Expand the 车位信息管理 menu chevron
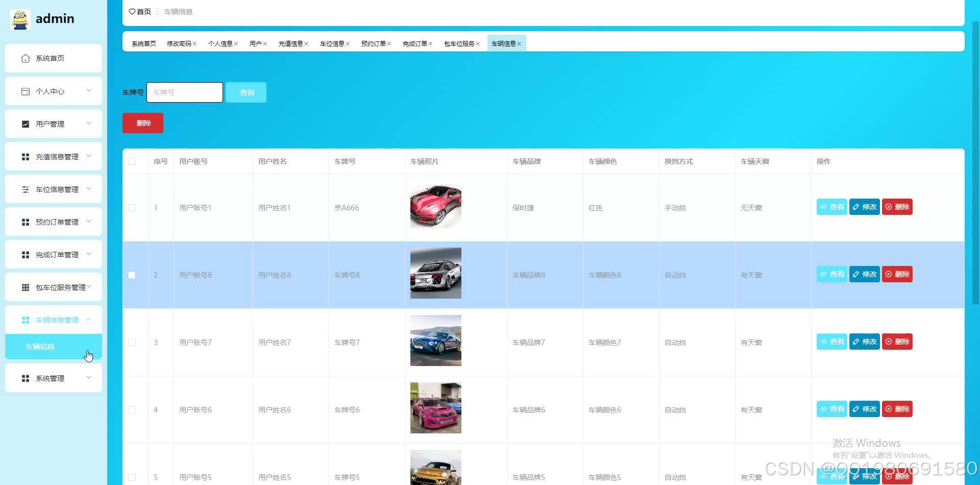Image resolution: width=980 pixels, height=485 pixels. pyautogui.click(x=89, y=189)
